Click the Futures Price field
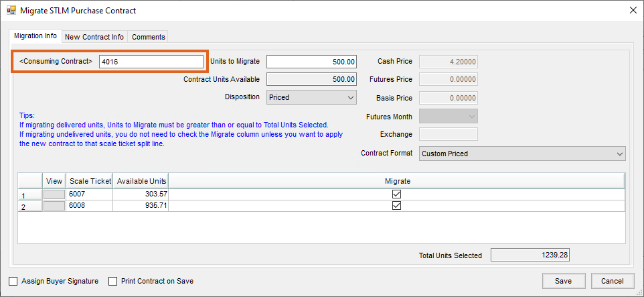644x297 pixels. click(x=449, y=79)
